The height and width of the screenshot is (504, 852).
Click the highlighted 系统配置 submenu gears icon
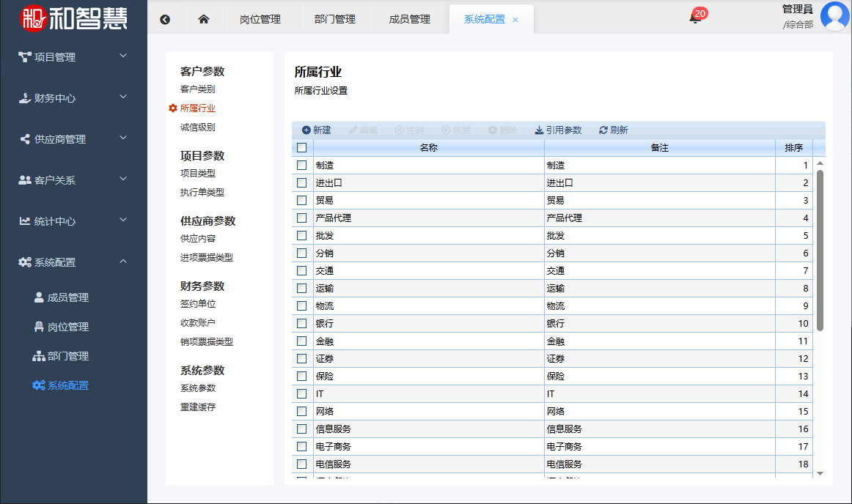(x=39, y=385)
